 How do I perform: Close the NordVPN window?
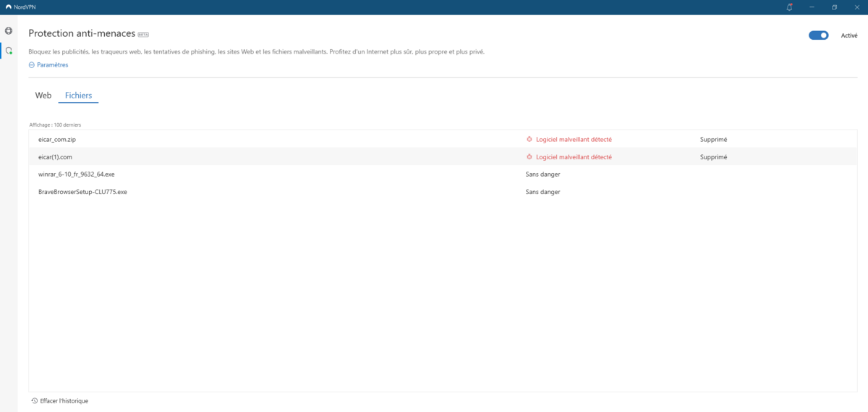point(856,7)
